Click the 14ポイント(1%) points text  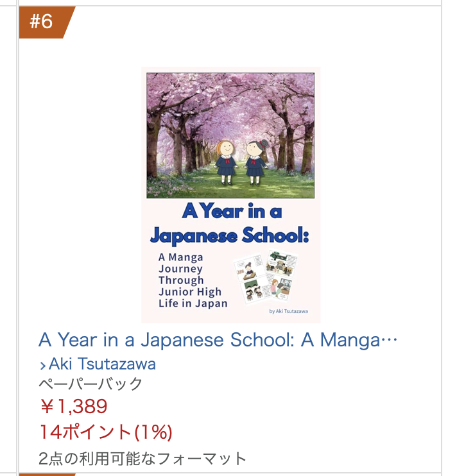(105, 432)
